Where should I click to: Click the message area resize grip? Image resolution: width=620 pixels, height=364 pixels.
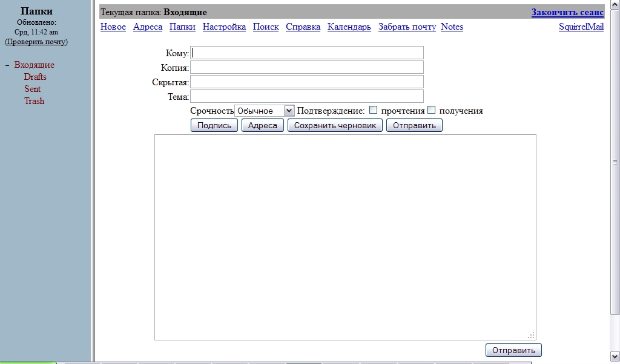[532, 336]
